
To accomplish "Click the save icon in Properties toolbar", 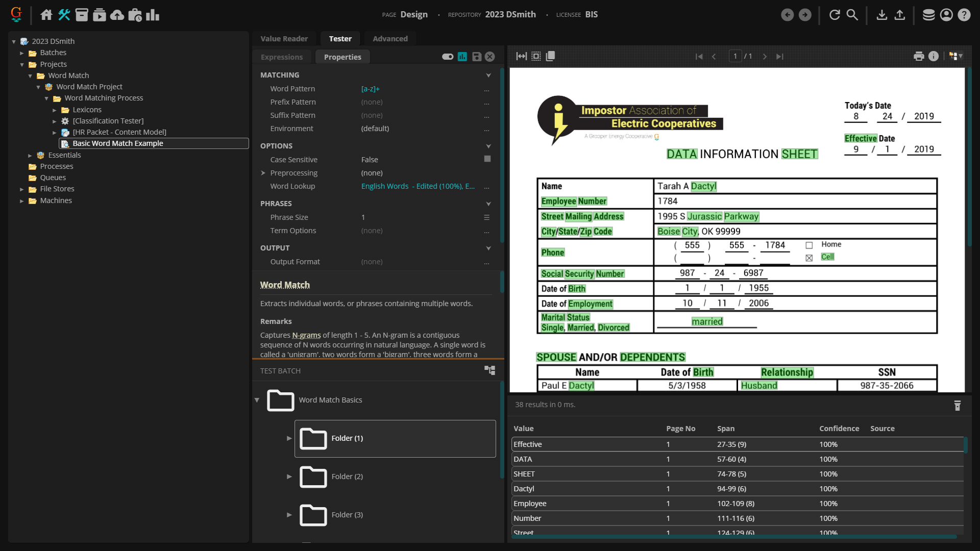I will pyautogui.click(x=476, y=57).
